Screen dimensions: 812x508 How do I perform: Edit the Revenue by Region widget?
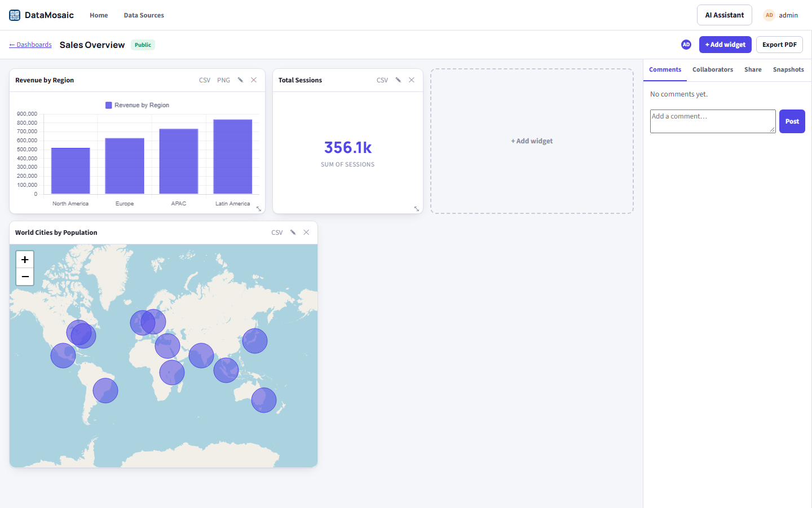coord(240,80)
